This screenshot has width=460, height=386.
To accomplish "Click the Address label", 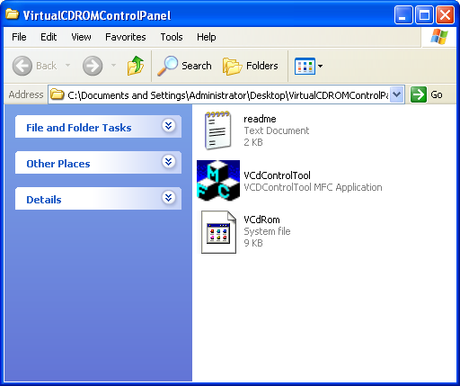I will coord(26,95).
